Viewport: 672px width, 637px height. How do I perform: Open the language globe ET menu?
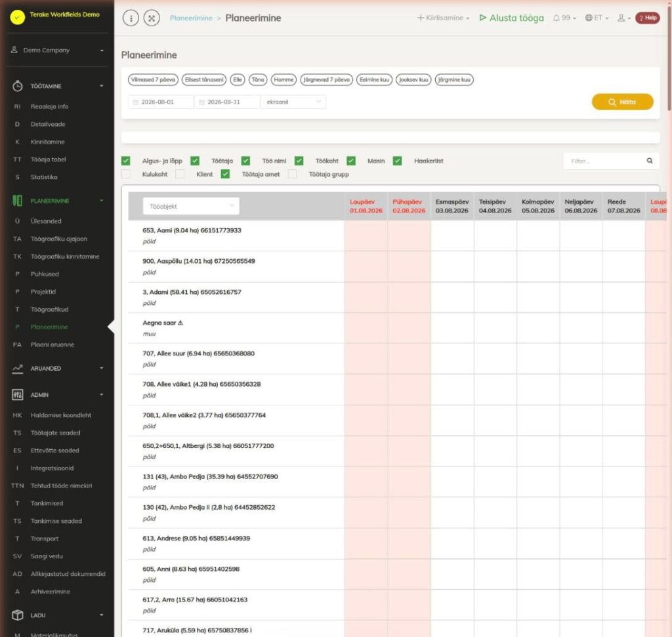pyautogui.click(x=597, y=18)
